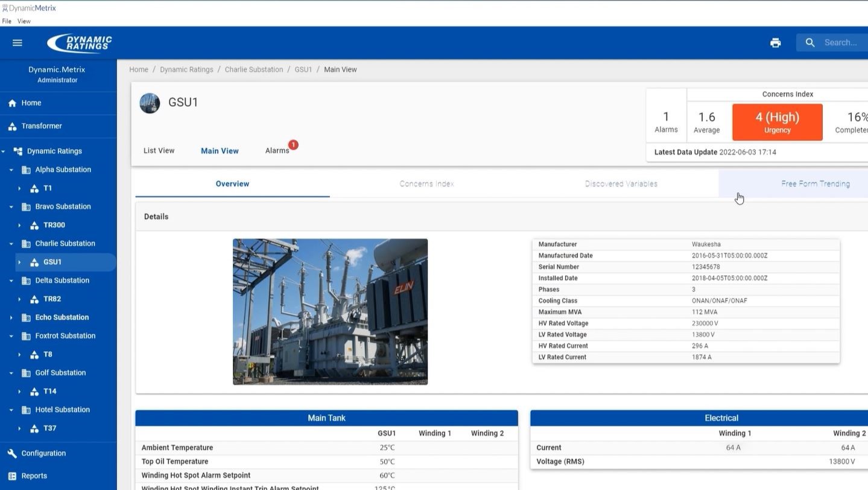This screenshot has width=868, height=490.
Task: Select the T37 transformer in tree
Action: 49,428
